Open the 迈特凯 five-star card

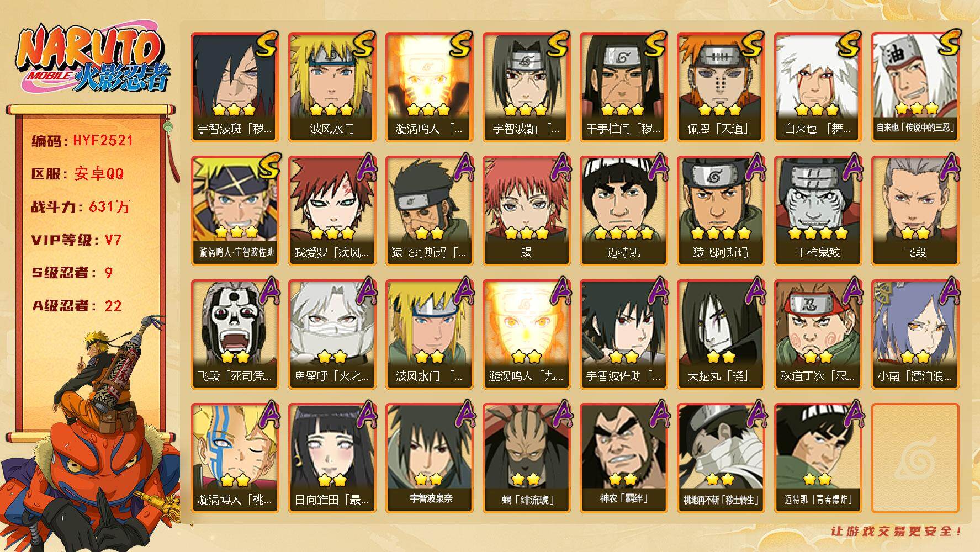coord(623,210)
